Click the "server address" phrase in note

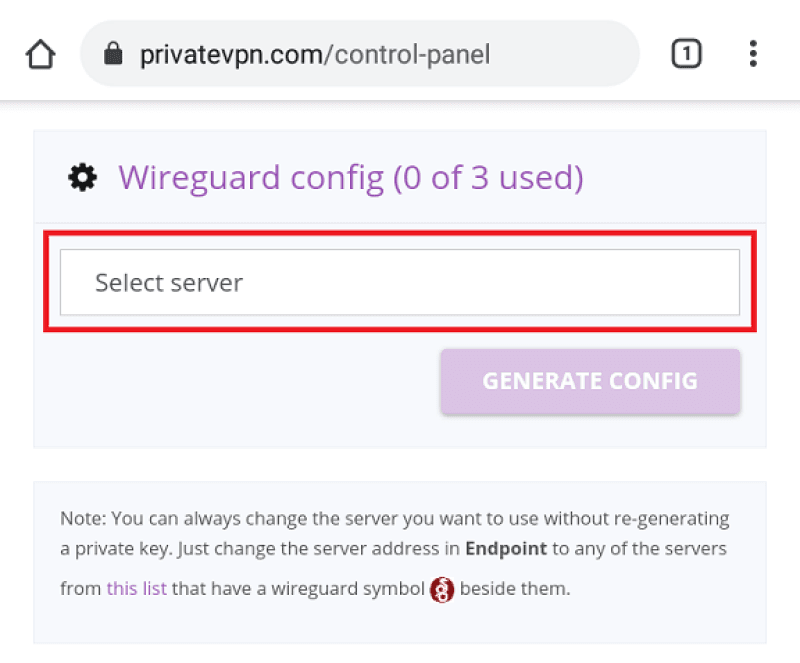pos(367,549)
